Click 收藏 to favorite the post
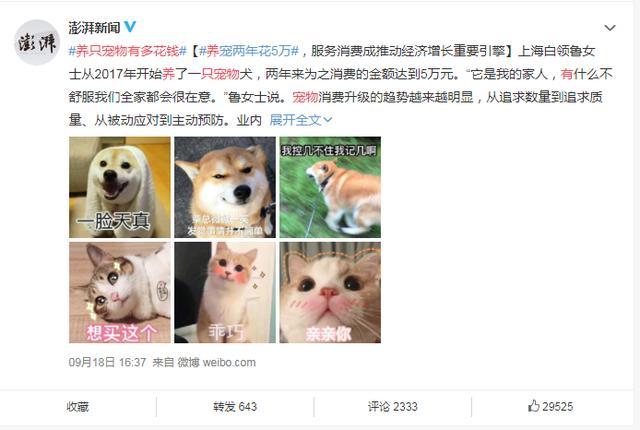Image resolution: width=640 pixels, height=430 pixels. [78, 407]
